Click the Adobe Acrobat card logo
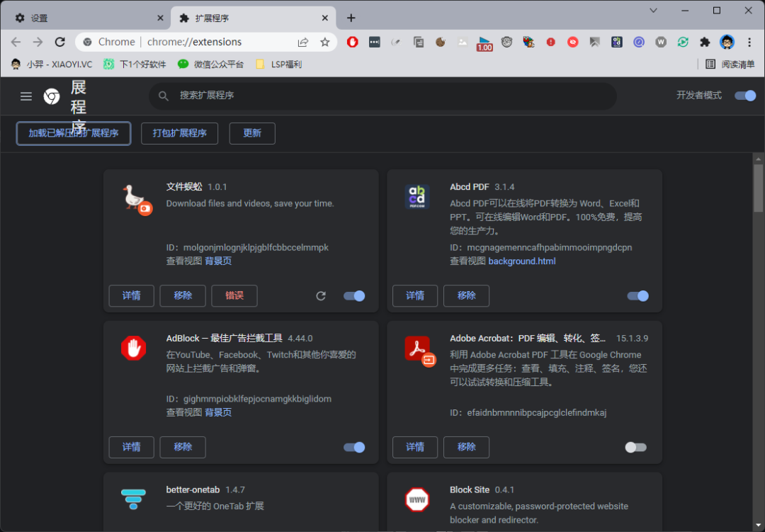Viewport: 765px width, 532px height. tap(420, 351)
